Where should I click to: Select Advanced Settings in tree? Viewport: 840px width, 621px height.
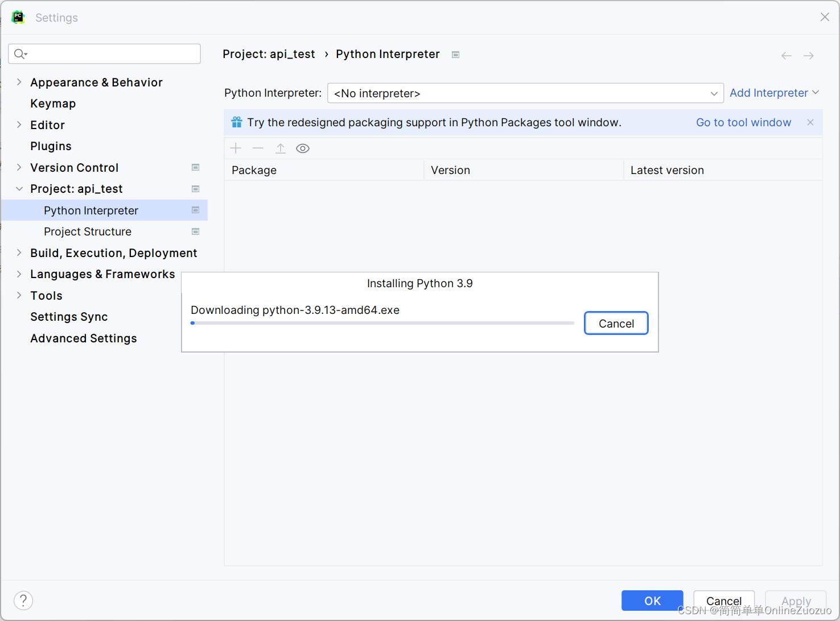(x=84, y=338)
